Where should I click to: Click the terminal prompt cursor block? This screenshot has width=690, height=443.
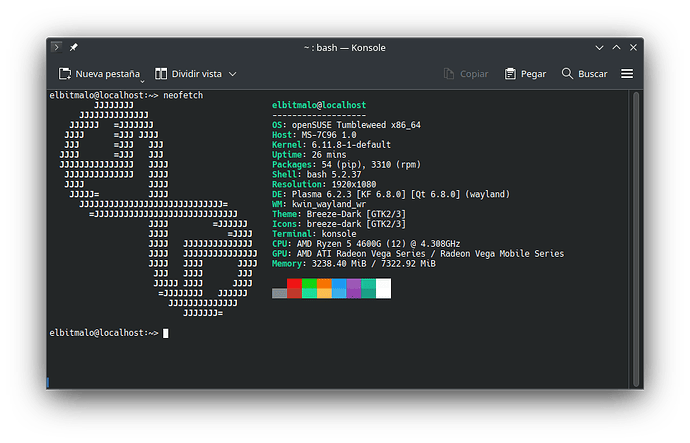point(165,333)
